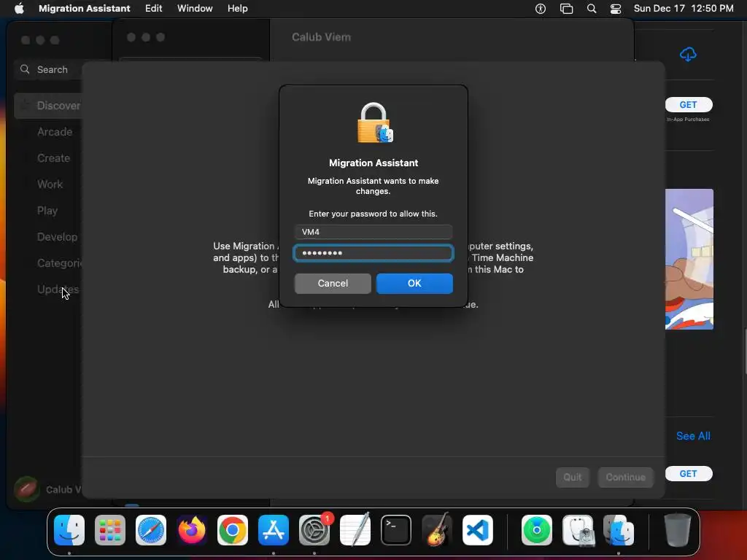Click the App Store Search field

(x=47, y=69)
